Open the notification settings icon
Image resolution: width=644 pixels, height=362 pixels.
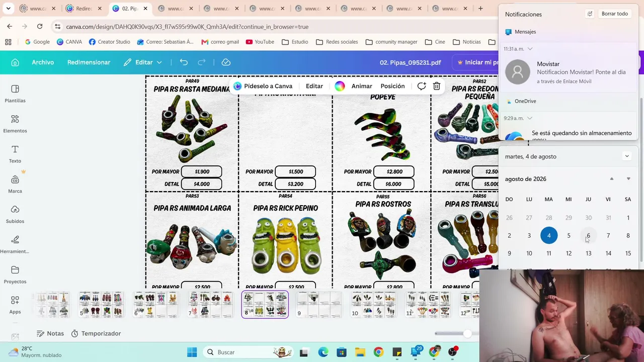590,14
